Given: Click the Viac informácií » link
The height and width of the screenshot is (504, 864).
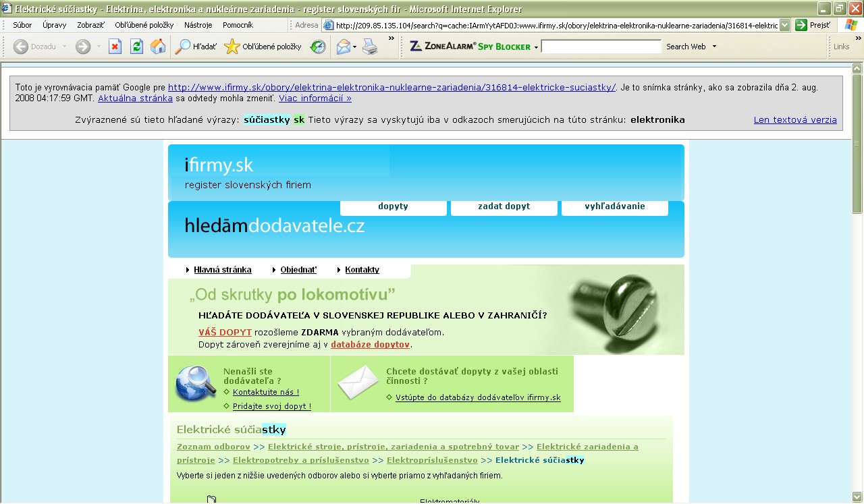Looking at the screenshot, I should [x=315, y=99].
